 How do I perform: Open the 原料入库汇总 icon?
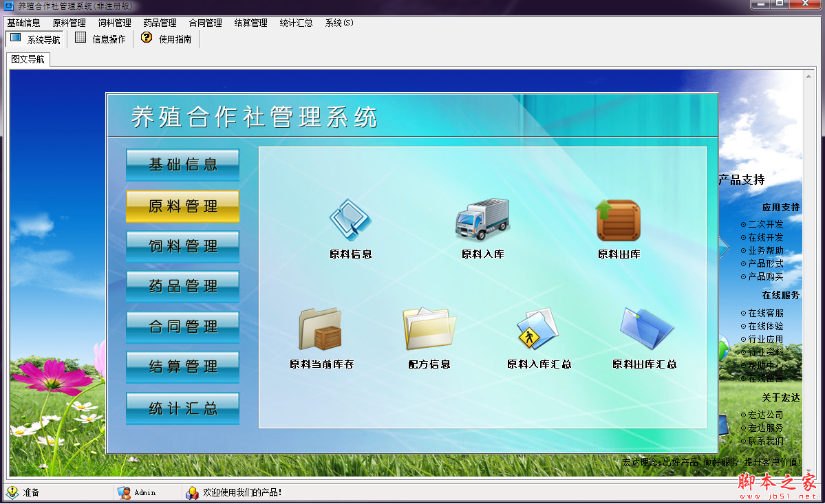(537, 329)
